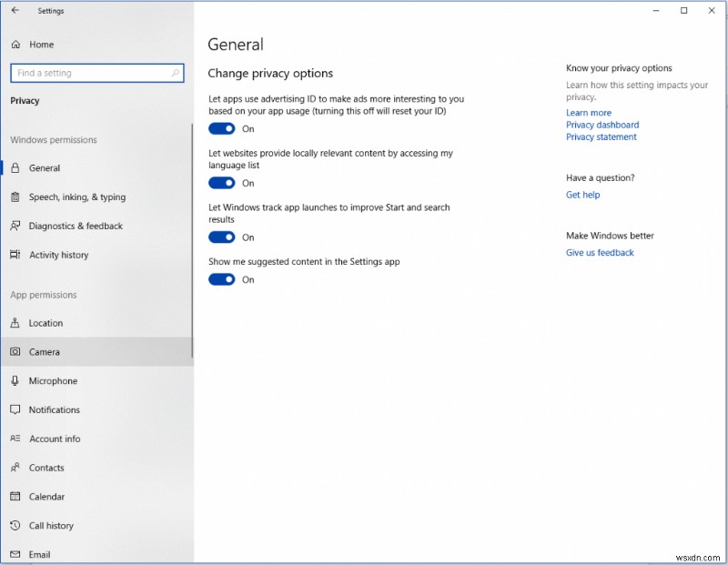The image size is (728, 565).
Task: Turn off suggested content in Settings app
Action: pyautogui.click(x=223, y=279)
